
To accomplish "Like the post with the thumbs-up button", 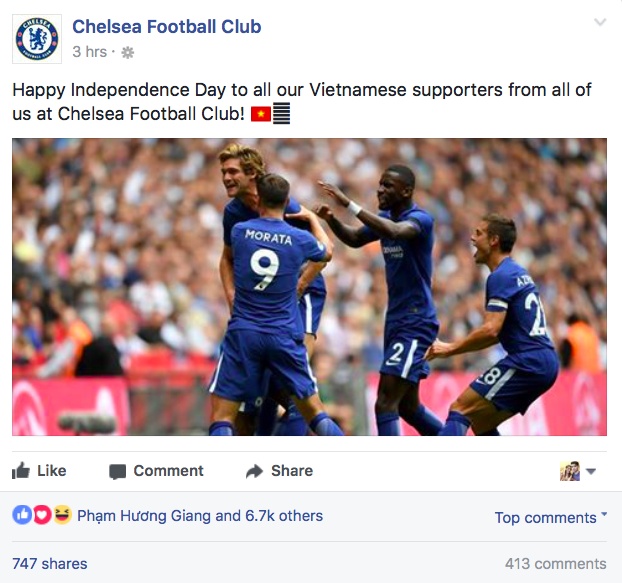I will pyautogui.click(x=40, y=471).
